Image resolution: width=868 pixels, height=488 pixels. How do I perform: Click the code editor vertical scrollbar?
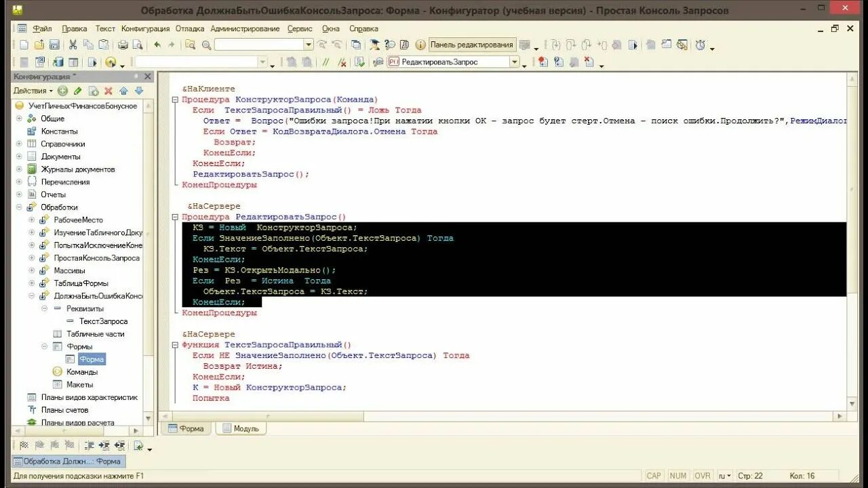[x=853, y=241]
